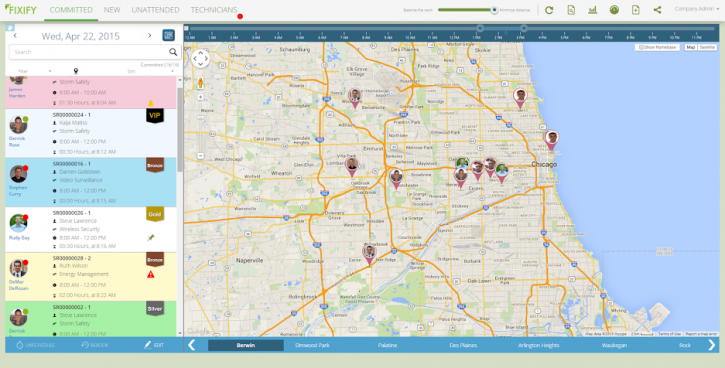Select Berwin in city bar

246,345
